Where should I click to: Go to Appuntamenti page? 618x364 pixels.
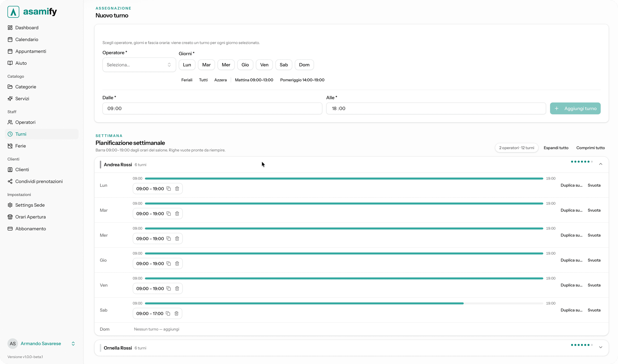pyautogui.click(x=42, y=51)
